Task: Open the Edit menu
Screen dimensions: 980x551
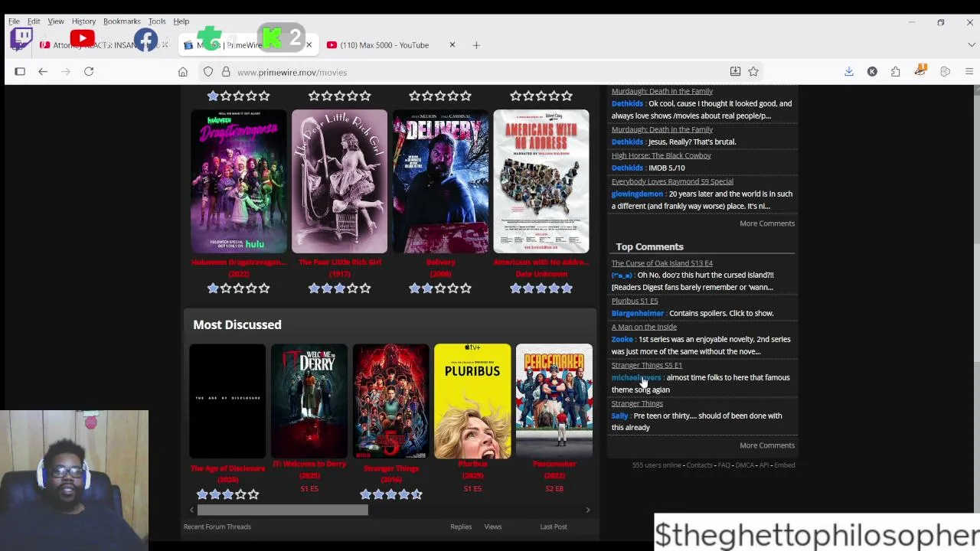Action: point(34,21)
